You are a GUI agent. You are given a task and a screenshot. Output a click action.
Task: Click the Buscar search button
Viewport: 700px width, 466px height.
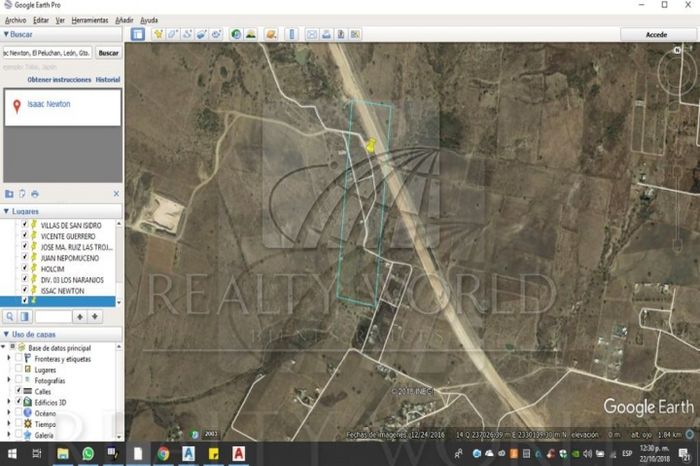108,53
